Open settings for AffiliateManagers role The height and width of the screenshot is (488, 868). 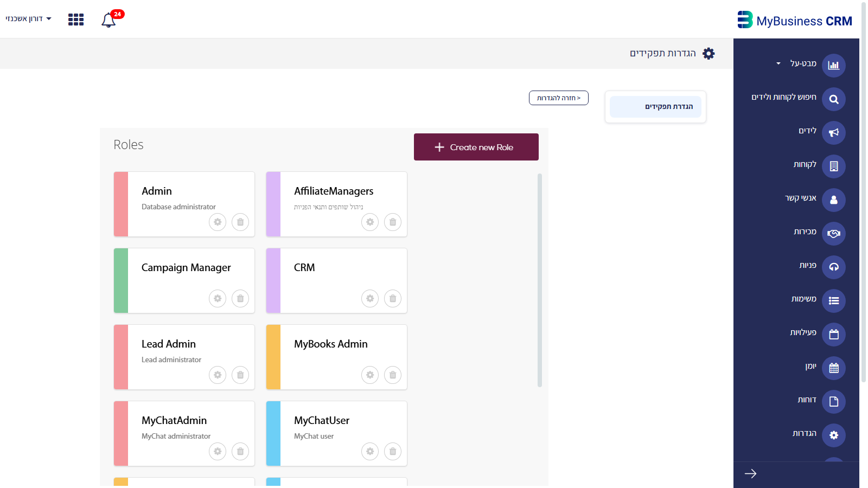point(370,222)
